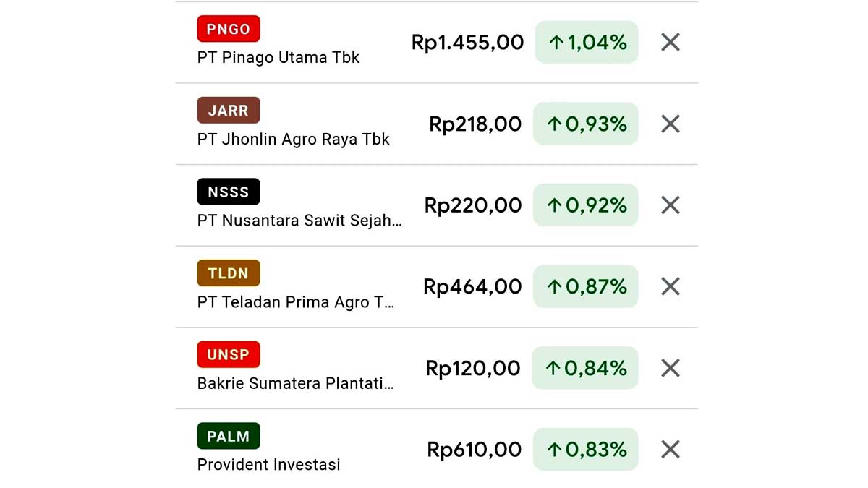
Task: Select the Rp218,00 price of JARR
Action: coord(475,124)
